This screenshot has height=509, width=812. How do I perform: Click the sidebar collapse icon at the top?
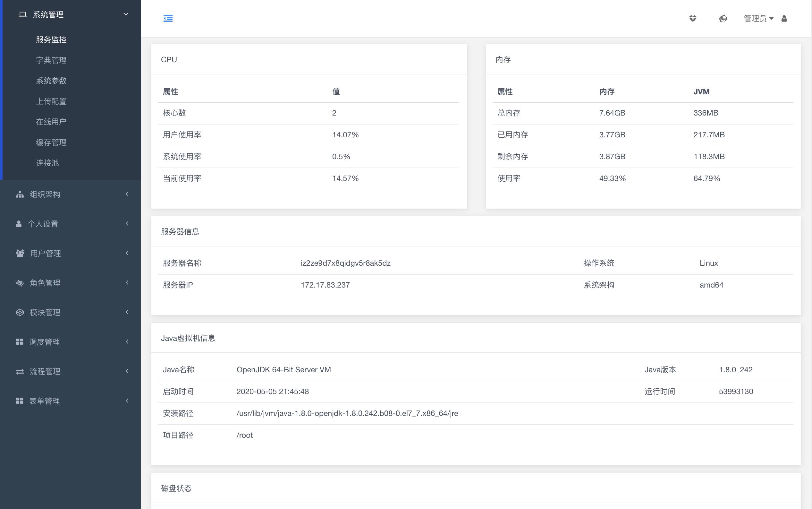pyautogui.click(x=168, y=18)
